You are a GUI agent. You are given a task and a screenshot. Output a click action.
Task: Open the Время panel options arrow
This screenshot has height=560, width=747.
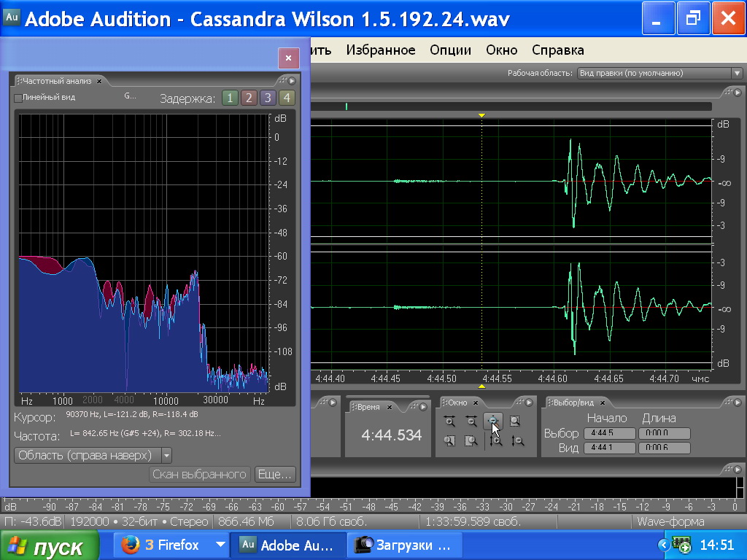tap(422, 407)
